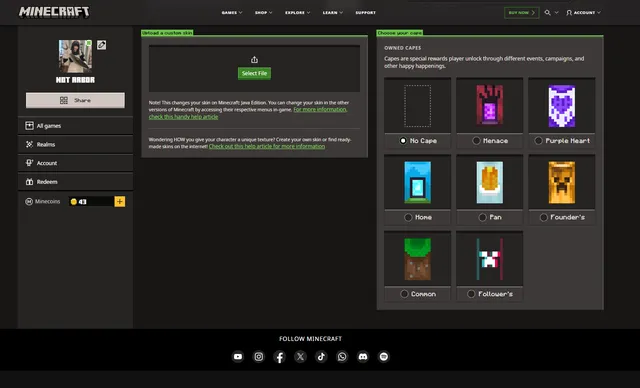This screenshot has height=388, width=640.
Task: Expand the Shop dropdown menu
Action: click(264, 13)
